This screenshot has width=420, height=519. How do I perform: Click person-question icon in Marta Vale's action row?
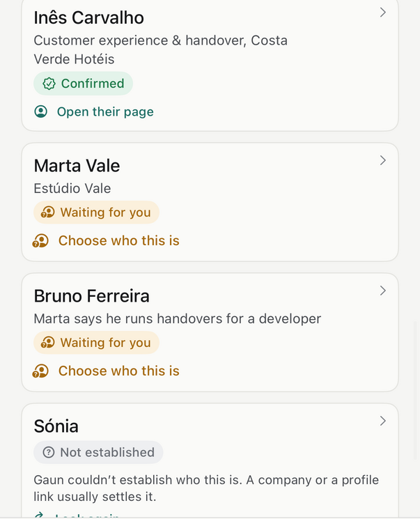coord(40,240)
